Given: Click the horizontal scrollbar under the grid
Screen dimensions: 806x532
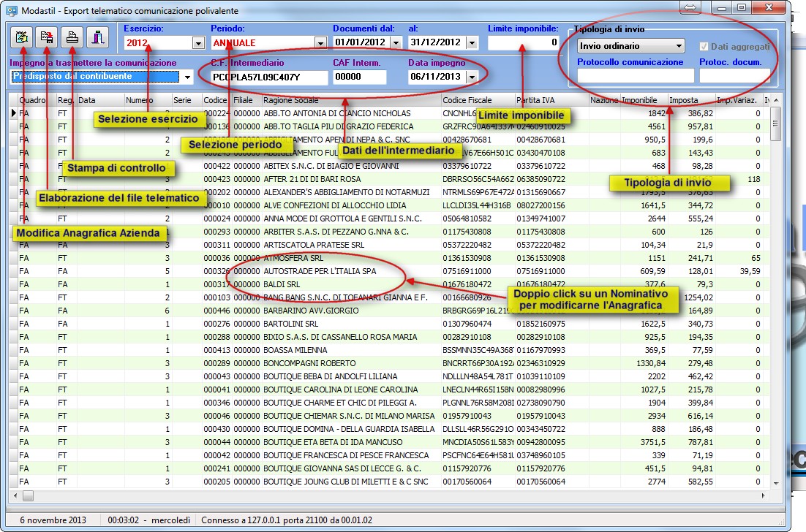Looking at the screenshot, I should tap(395, 495).
